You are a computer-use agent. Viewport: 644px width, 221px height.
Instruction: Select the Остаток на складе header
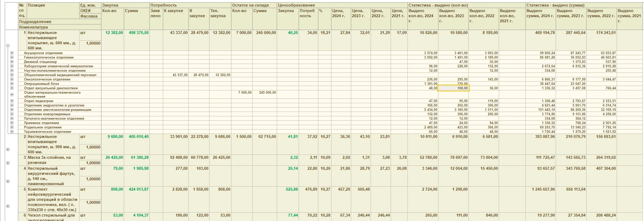(254, 5)
